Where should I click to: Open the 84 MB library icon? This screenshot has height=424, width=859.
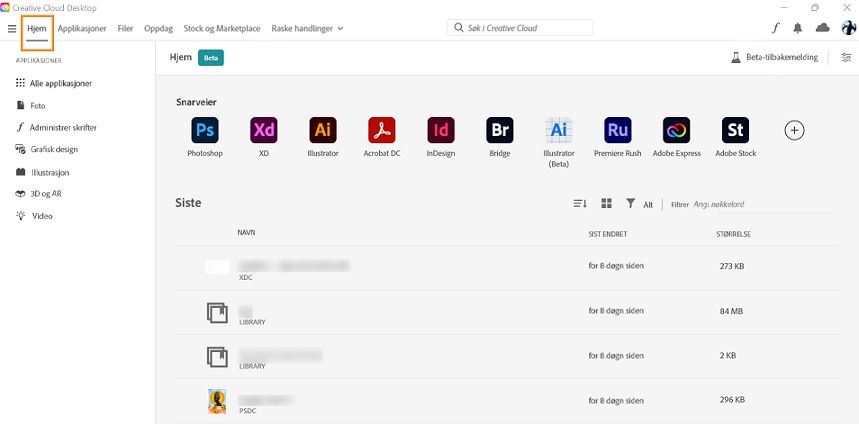pyautogui.click(x=217, y=313)
